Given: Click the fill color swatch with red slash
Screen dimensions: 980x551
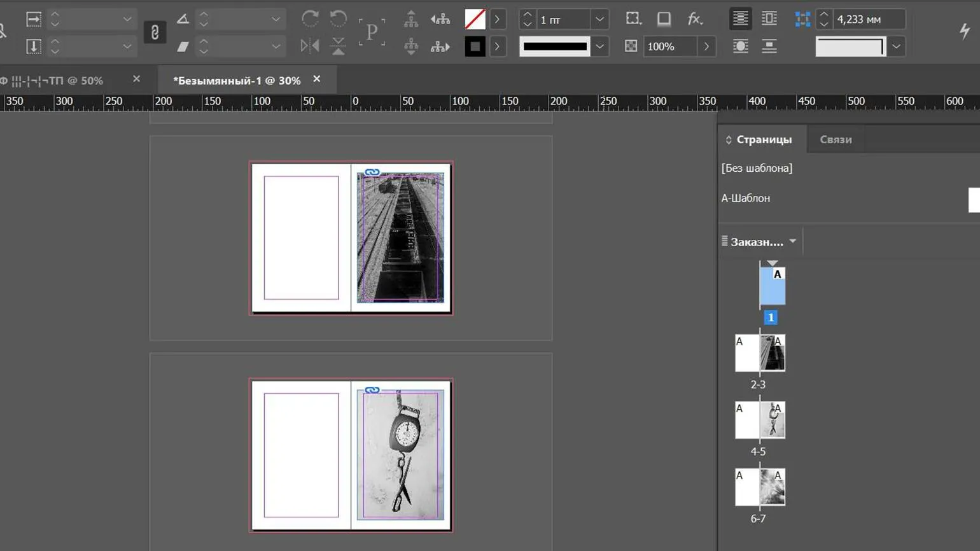Looking at the screenshot, I should [475, 19].
